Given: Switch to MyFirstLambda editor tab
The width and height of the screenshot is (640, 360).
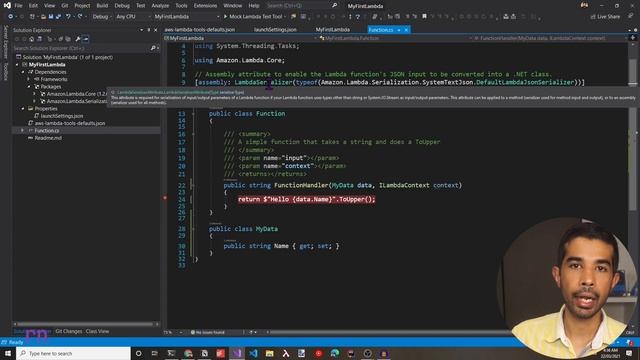Looking at the screenshot, I should pyautogui.click(x=333, y=30).
